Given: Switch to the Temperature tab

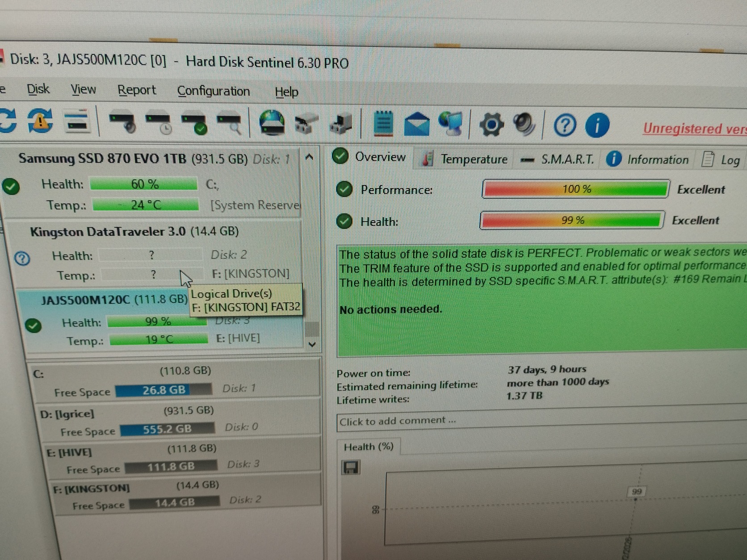Looking at the screenshot, I should pos(465,159).
